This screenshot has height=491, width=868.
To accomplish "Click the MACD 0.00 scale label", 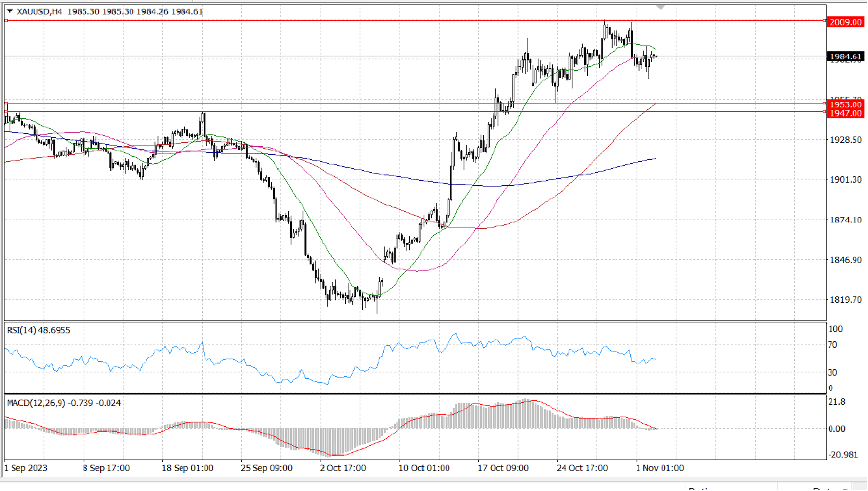I will coord(836,429).
